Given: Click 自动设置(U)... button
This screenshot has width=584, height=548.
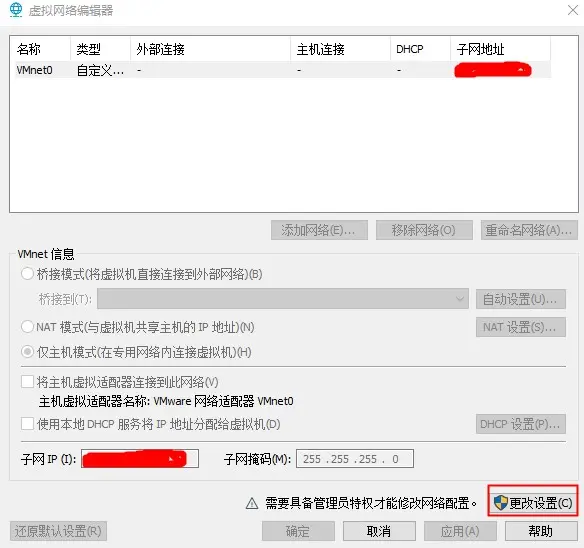Looking at the screenshot, I should pos(521,299).
